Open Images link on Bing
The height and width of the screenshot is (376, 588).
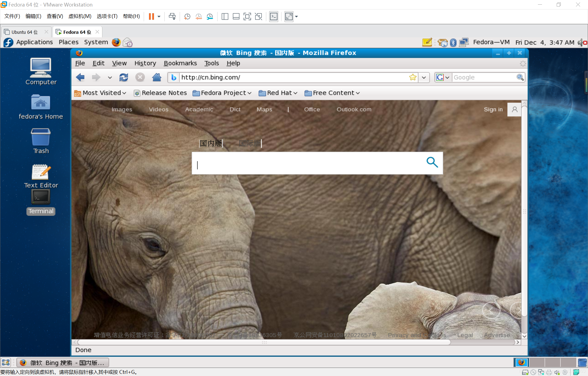coord(122,109)
